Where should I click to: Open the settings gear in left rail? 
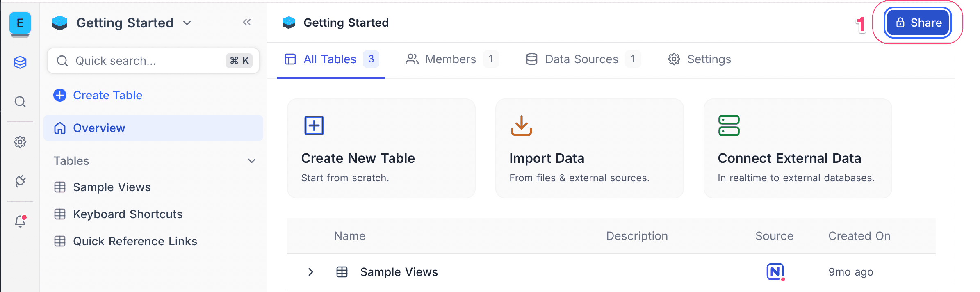coord(20,142)
